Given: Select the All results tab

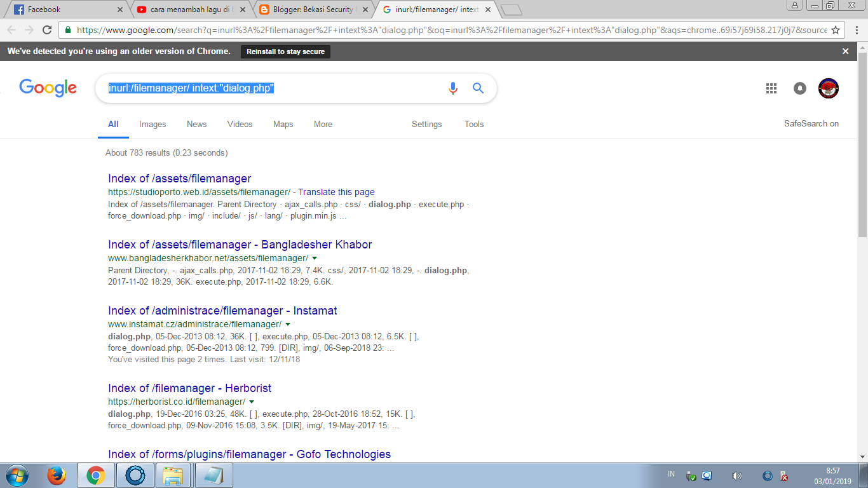Looking at the screenshot, I should (113, 124).
